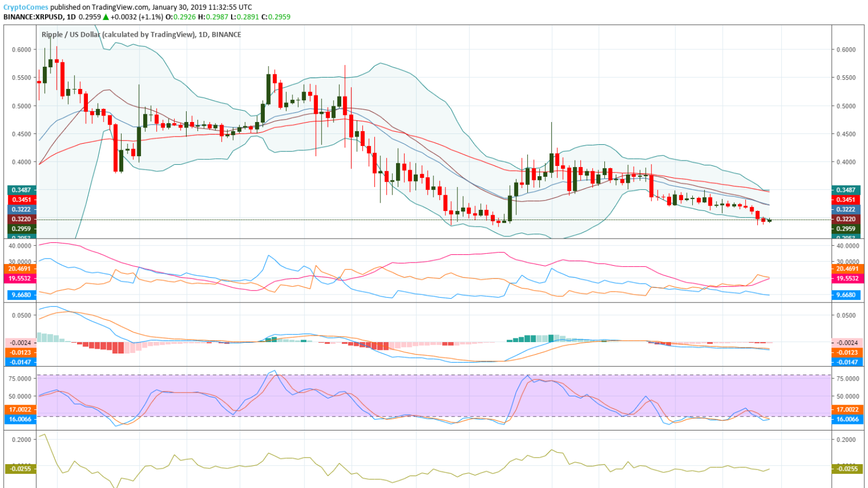Click red 0.3451 label on right scale
The width and height of the screenshot is (868, 488).
846,200
